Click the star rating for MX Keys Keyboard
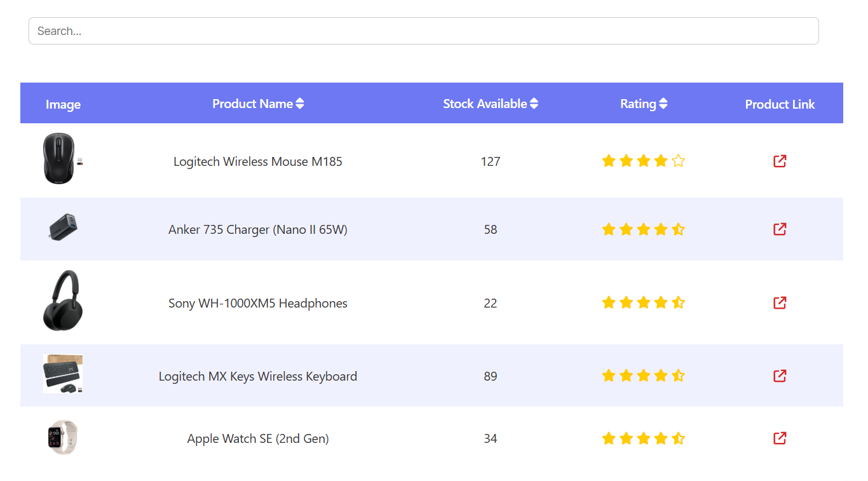The width and height of the screenshot is (868, 481). tap(643, 376)
